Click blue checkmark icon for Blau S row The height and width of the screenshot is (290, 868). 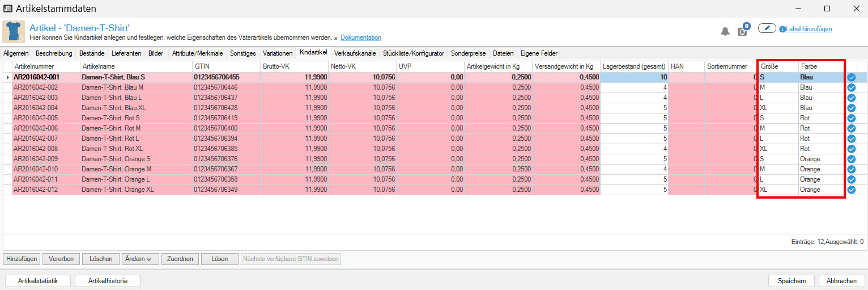[851, 77]
